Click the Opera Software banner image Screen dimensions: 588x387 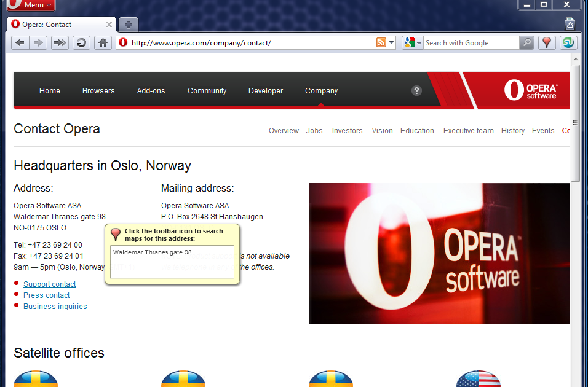[439, 254]
